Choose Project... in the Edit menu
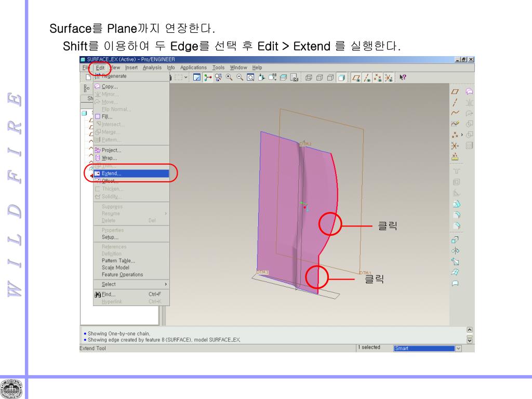 coord(131,150)
